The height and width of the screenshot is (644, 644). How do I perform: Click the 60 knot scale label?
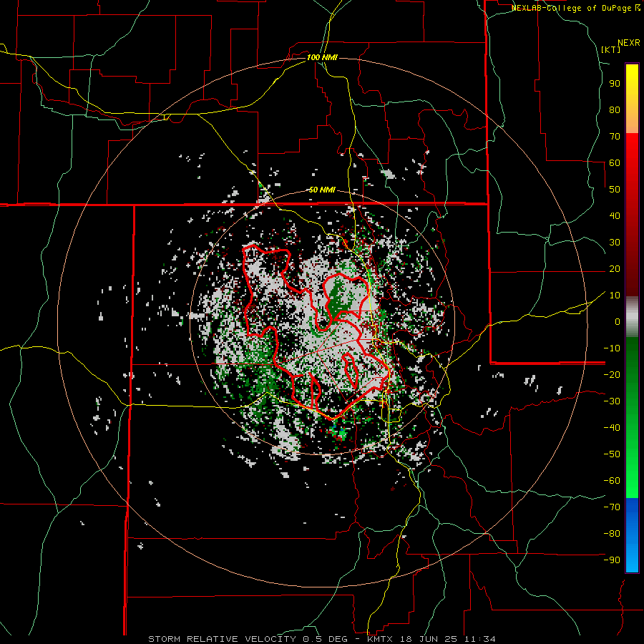615,163
